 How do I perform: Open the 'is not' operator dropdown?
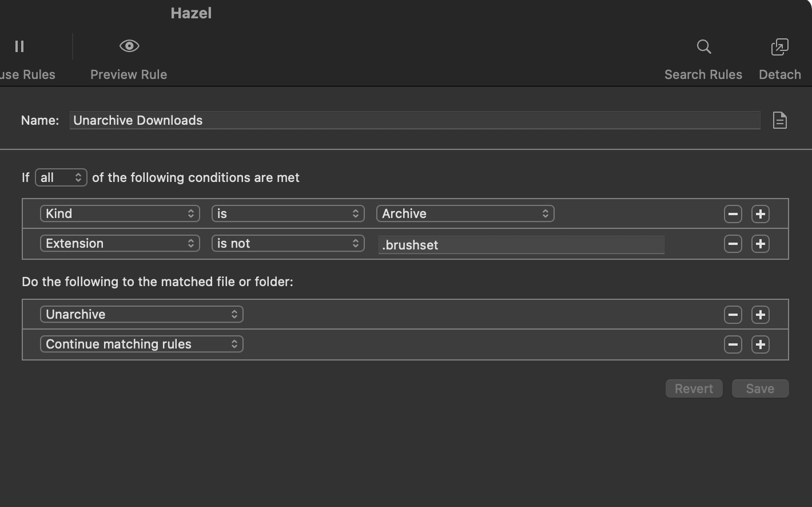pos(288,243)
